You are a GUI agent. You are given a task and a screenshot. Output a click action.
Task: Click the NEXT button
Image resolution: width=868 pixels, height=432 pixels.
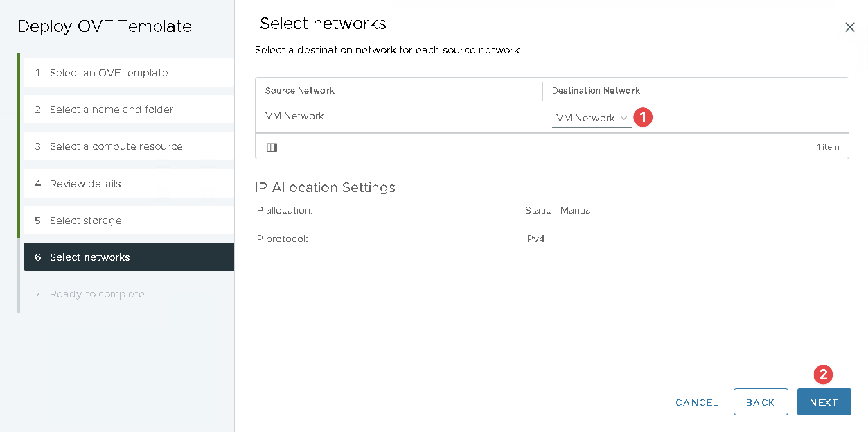pos(824,402)
